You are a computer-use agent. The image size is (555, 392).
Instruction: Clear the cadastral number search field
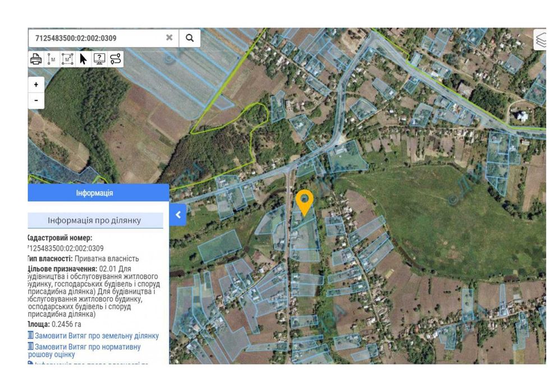point(169,38)
